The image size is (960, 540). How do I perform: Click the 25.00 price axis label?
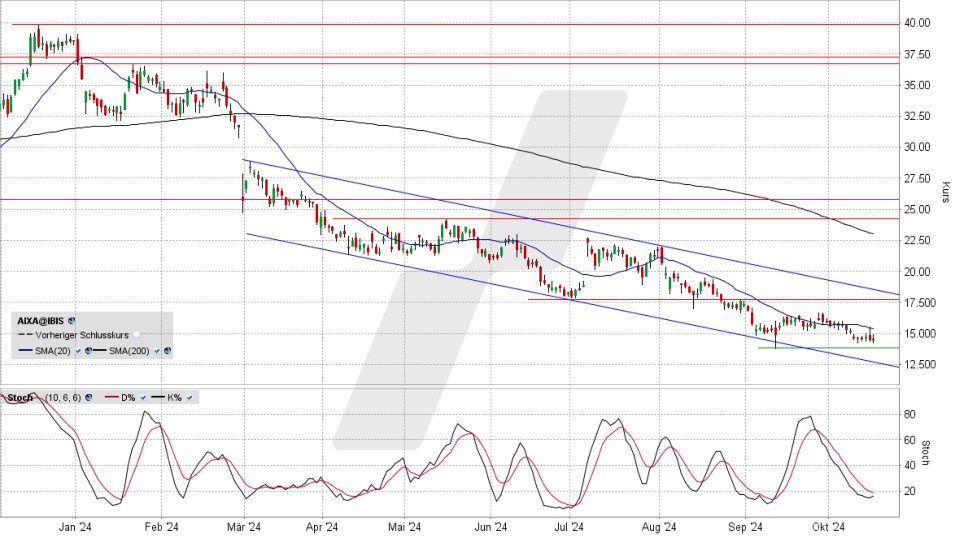917,209
